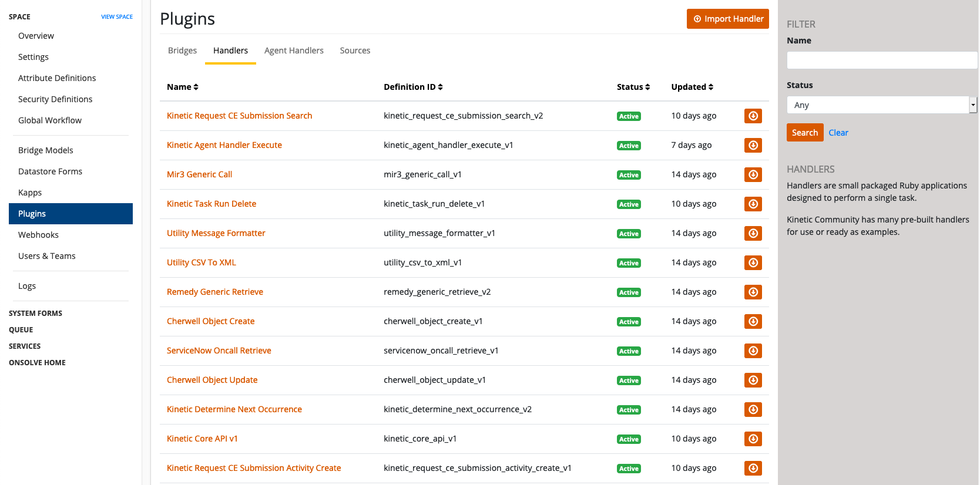Select the Handlers tab
Screen dimensions: 980x485
point(230,50)
